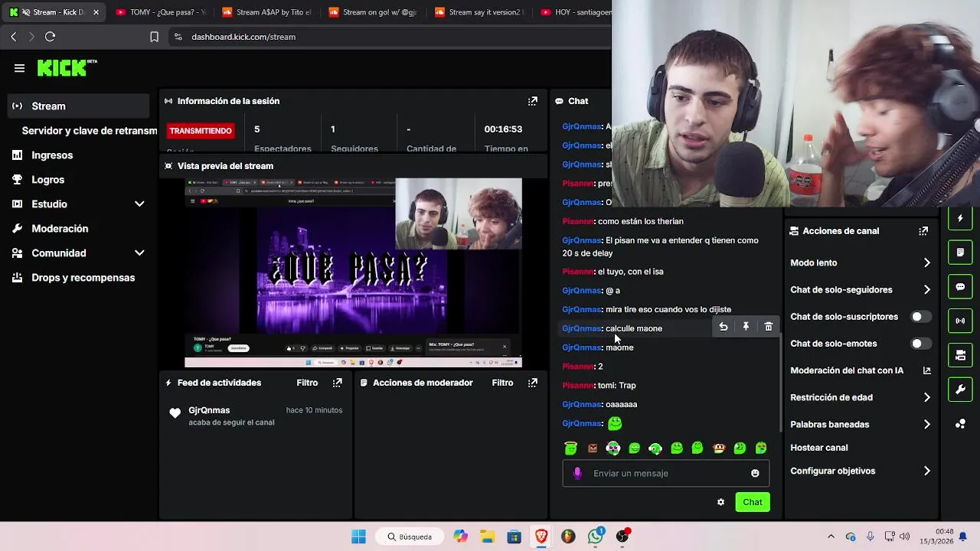Click Pisanne username on 'tomi: Trap' message
980x551 pixels.
578,386
